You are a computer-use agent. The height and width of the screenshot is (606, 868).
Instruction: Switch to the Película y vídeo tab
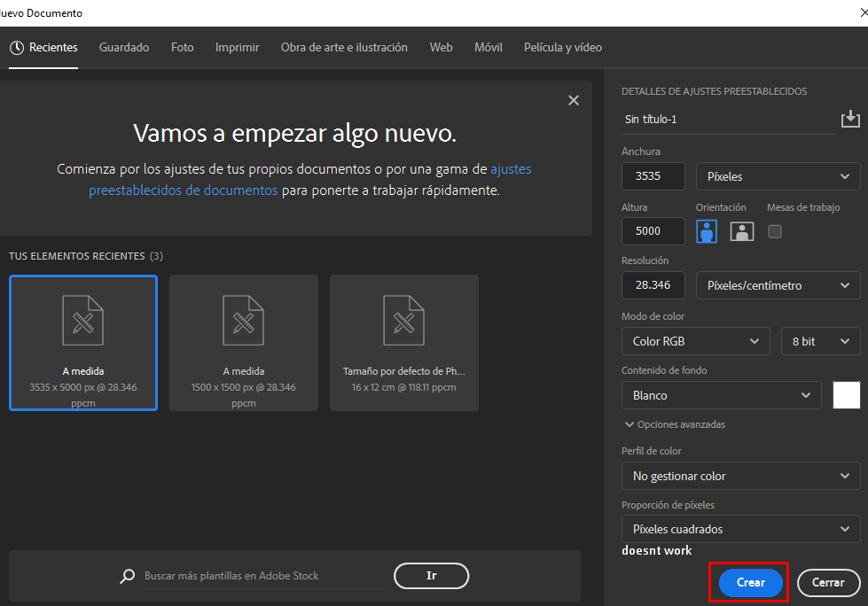click(561, 47)
